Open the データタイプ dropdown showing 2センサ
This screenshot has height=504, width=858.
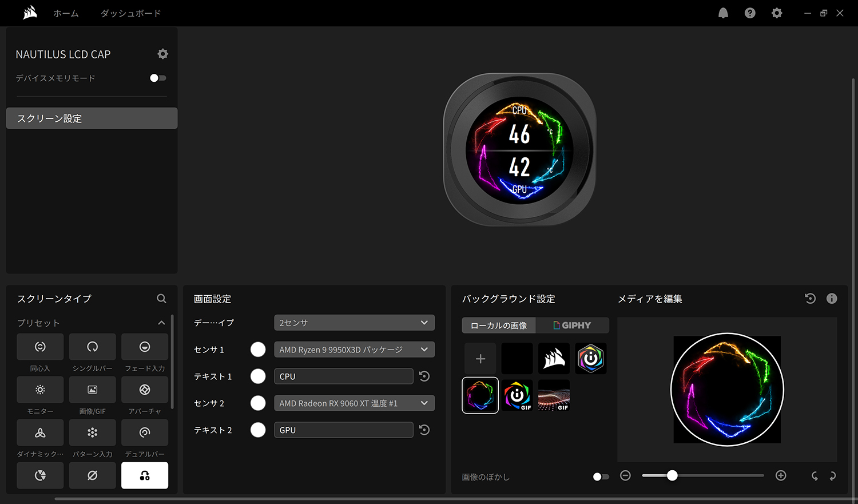tap(354, 323)
